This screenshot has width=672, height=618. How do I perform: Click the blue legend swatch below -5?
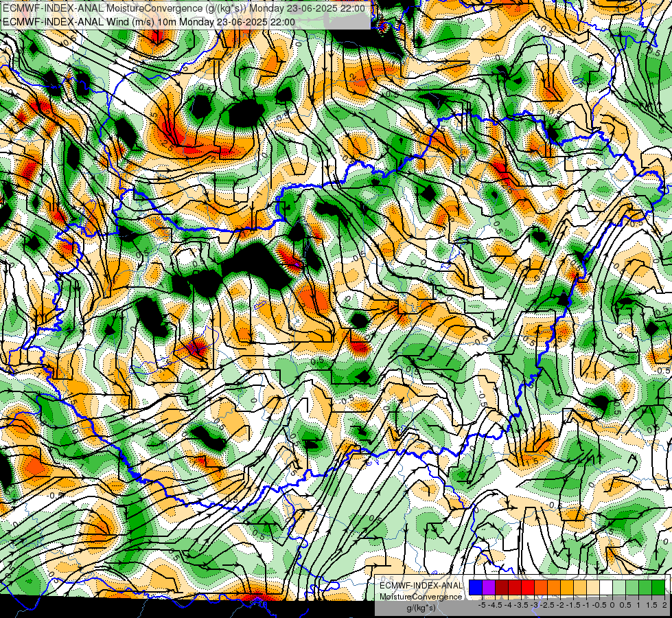click(x=476, y=587)
